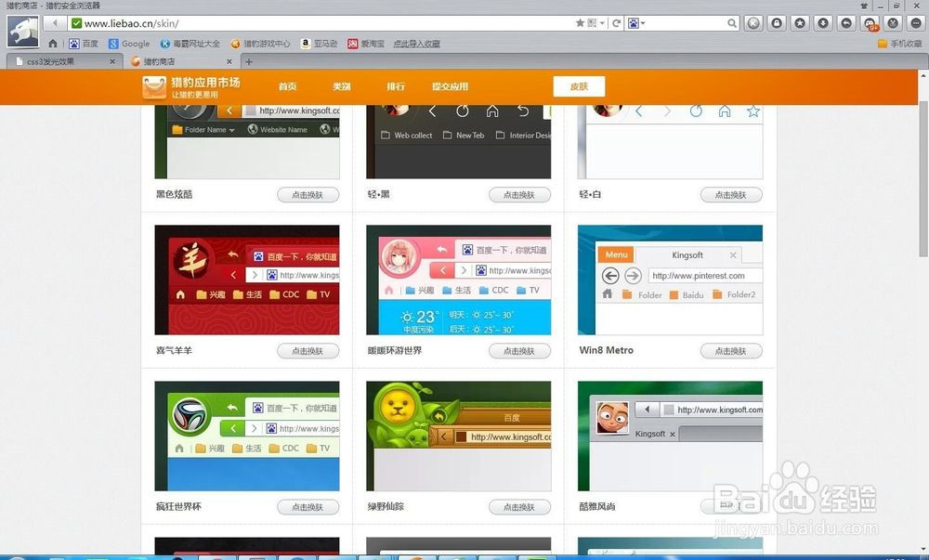
Task: Expand the address bar history dropdown arrow
Action: click(x=602, y=23)
